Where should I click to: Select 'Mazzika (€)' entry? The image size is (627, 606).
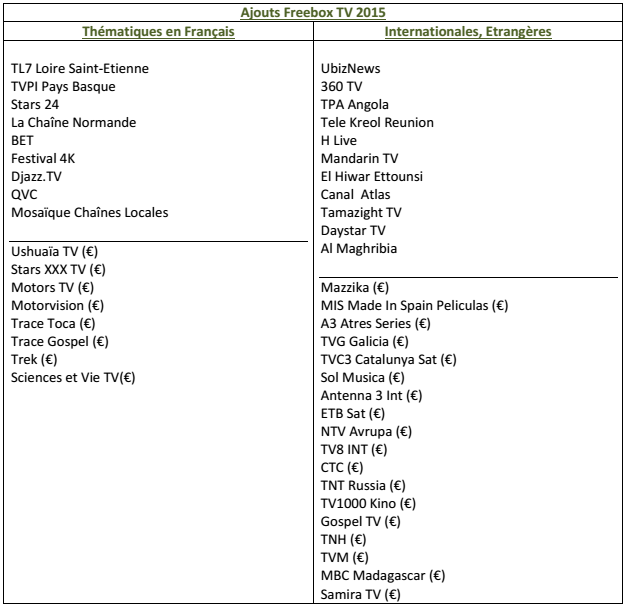(355, 288)
